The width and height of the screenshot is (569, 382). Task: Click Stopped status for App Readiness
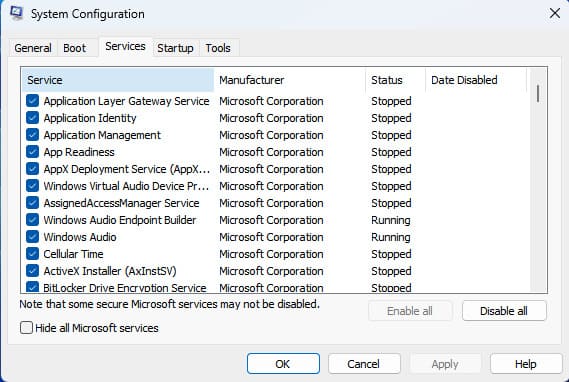pos(391,152)
